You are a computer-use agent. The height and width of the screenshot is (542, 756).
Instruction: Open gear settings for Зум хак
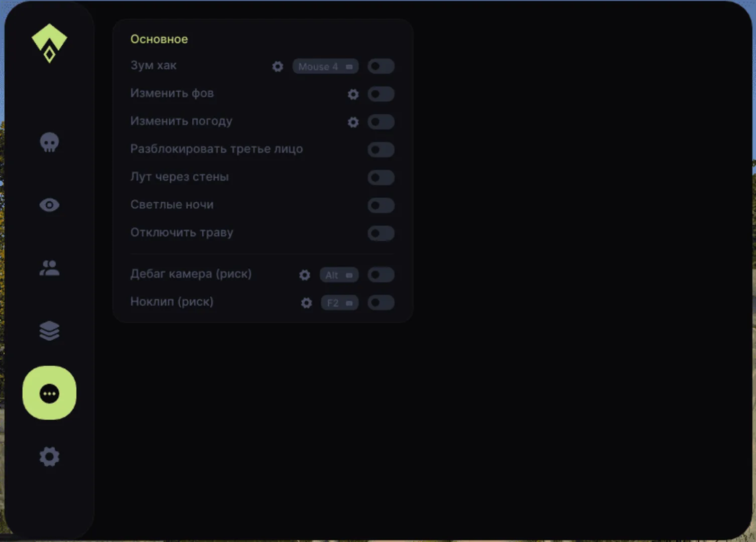(278, 66)
